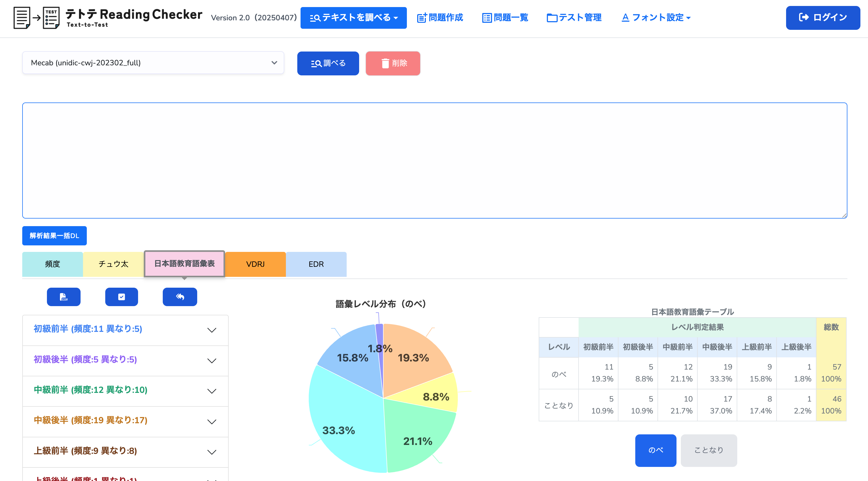Switch table view to ことなり
868x481 pixels.
(709, 450)
